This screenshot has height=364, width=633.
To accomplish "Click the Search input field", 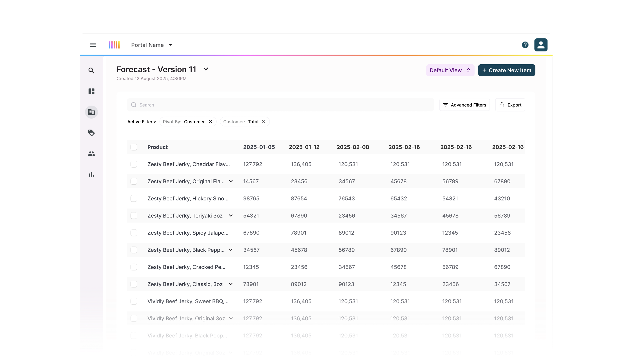I will click(280, 105).
